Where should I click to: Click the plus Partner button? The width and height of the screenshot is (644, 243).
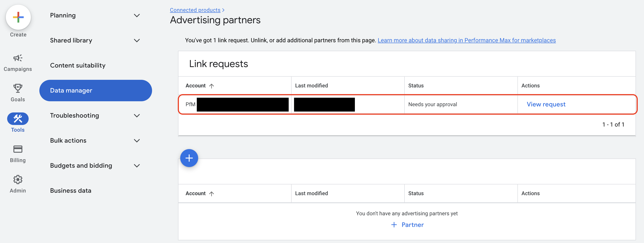click(x=407, y=225)
